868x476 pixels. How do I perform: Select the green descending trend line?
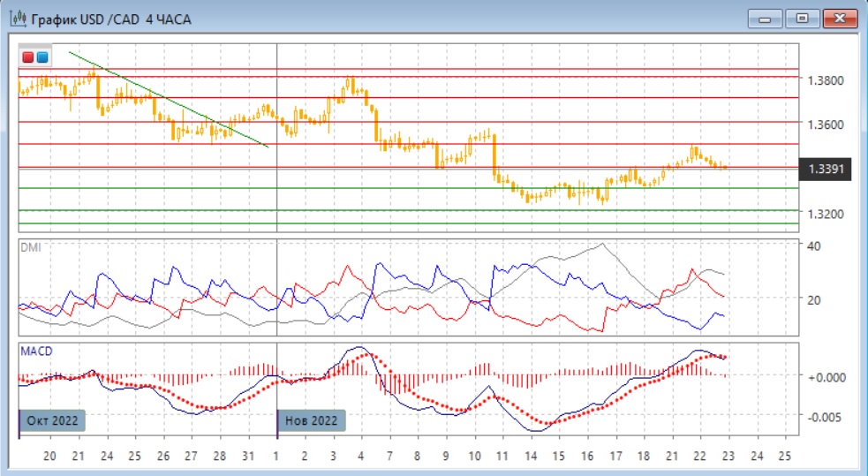tap(169, 100)
